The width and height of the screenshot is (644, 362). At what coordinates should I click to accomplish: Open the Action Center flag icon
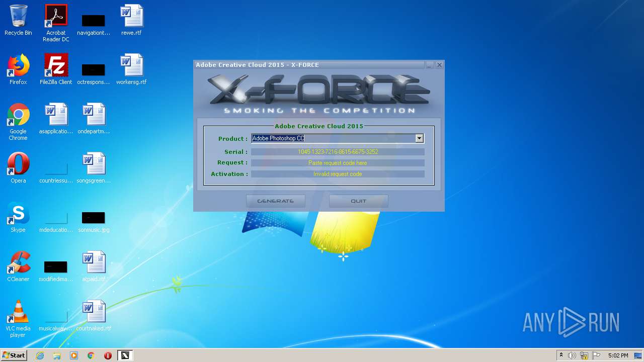(596, 355)
